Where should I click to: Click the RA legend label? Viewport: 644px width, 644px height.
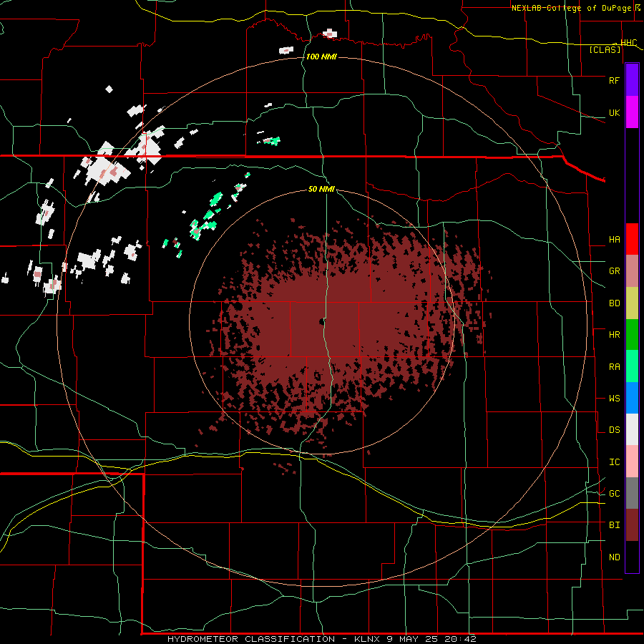pyautogui.click(x=614, y=367)
